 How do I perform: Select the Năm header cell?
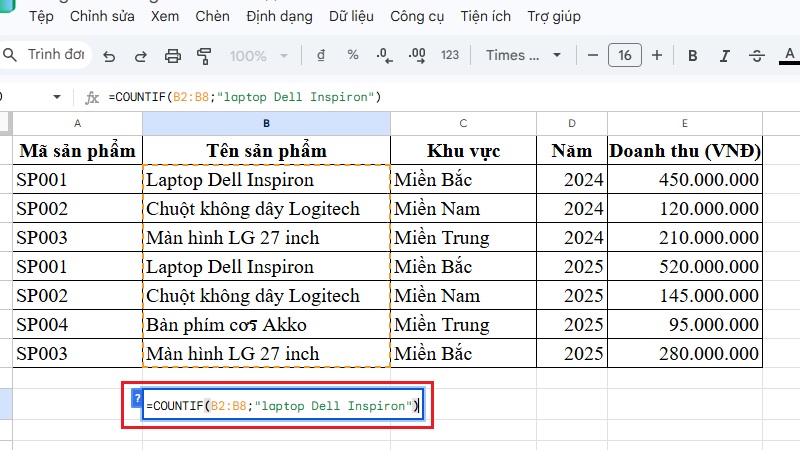click(x=572, y=151)
